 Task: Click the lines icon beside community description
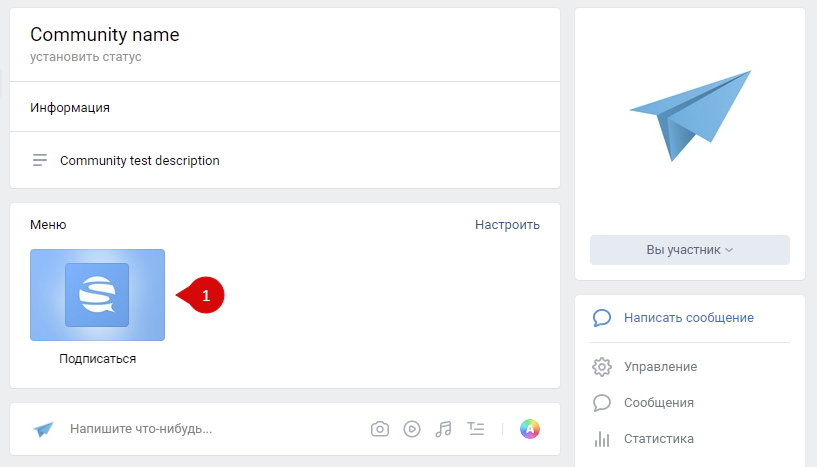pyautogui.click(x=40, y=160)
